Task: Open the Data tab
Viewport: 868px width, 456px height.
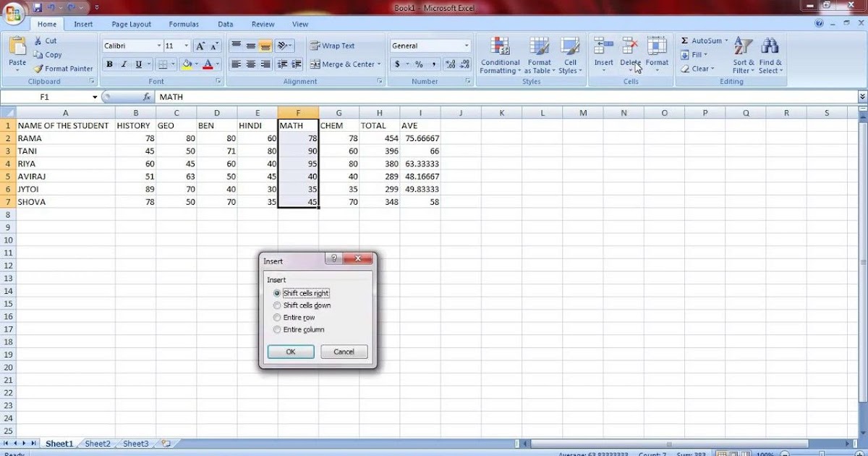Action: [x=226, y=24]
